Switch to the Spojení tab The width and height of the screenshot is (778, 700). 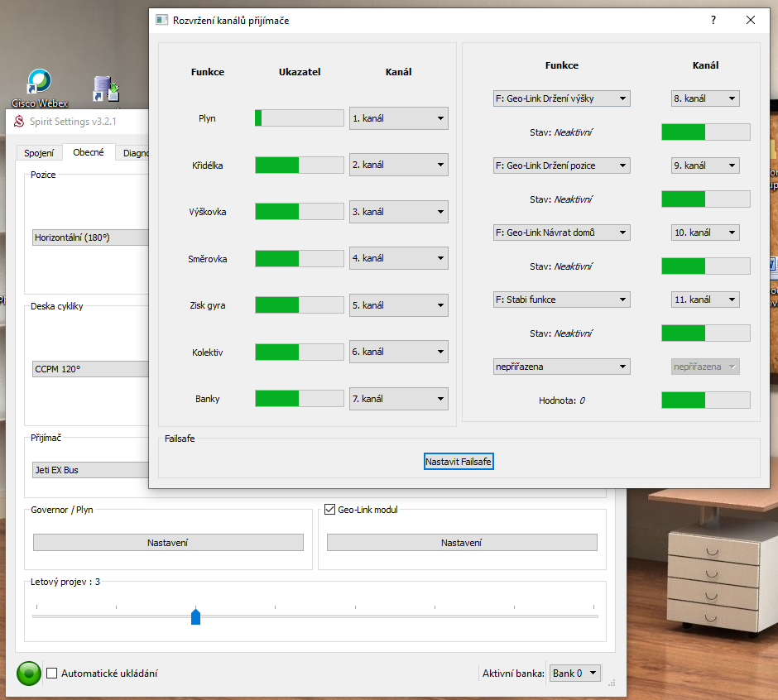pyautogui.click(x=39, y=153)
